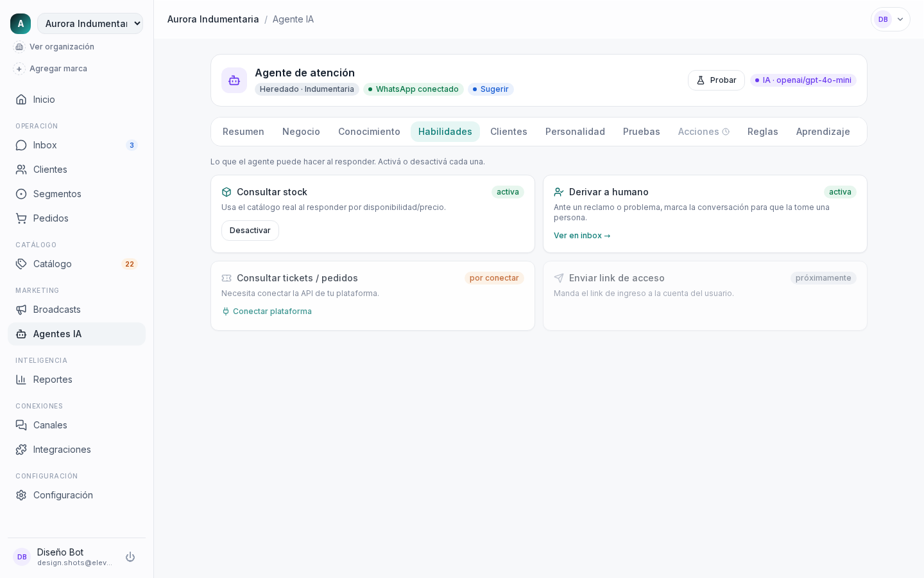The width and height of the screenshot is (924, 578).
Task: Open the DB user menu dropdown
Action: [891, 19]
